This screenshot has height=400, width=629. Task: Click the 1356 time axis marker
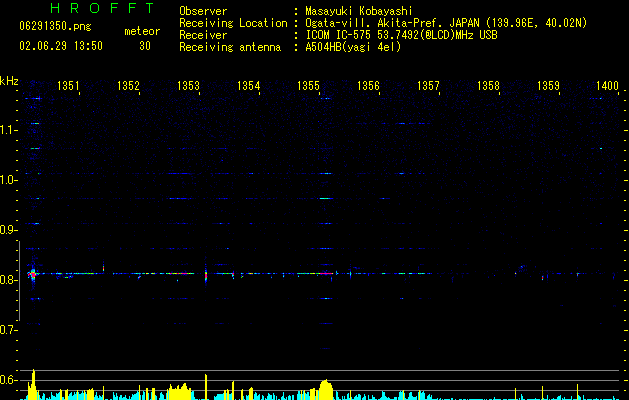click(x=368, y=86)
